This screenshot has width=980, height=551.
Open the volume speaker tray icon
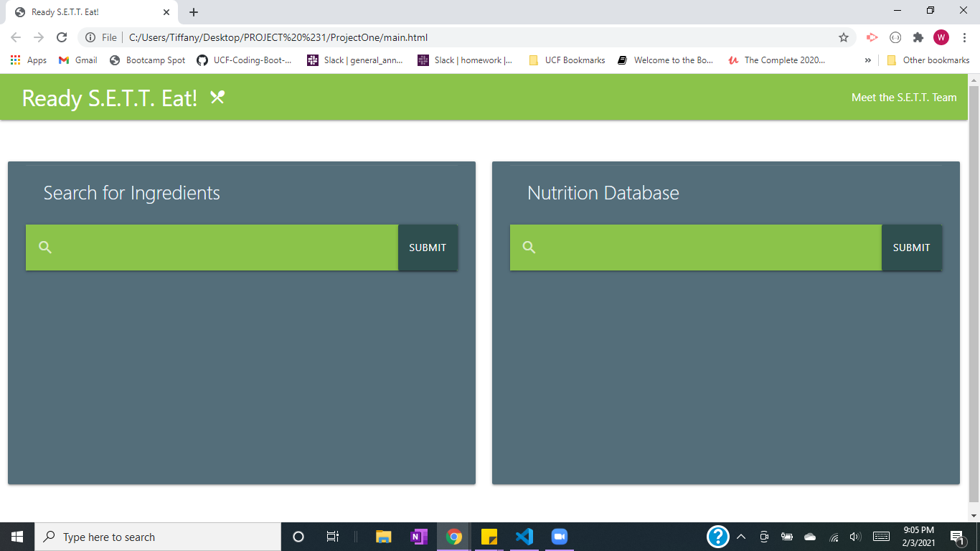click(x=854, y=537)
